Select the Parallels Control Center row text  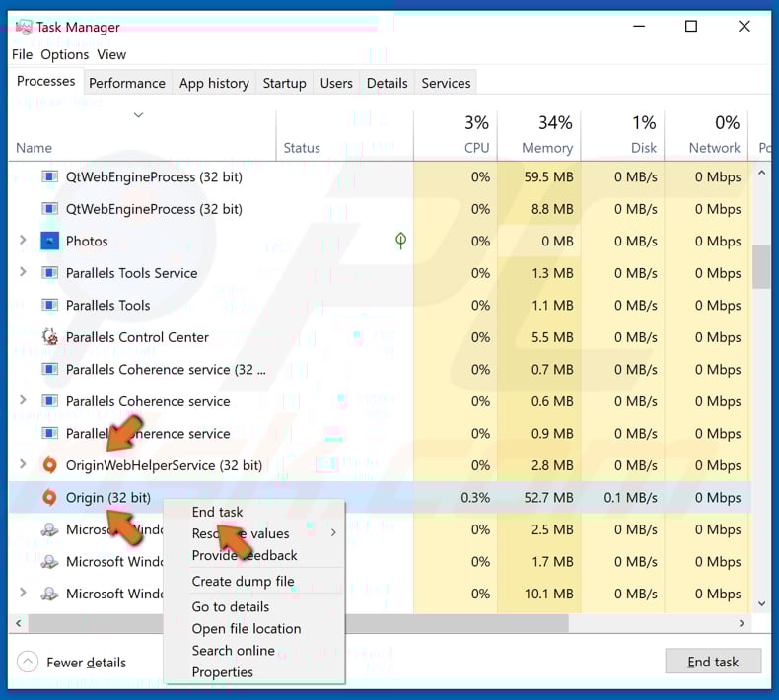[137, 337]
